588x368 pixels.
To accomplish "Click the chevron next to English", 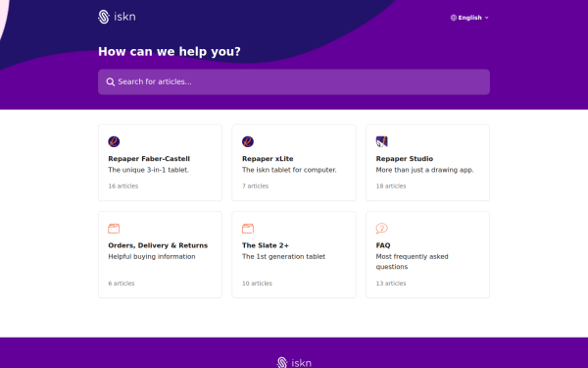I will (486, 18).
